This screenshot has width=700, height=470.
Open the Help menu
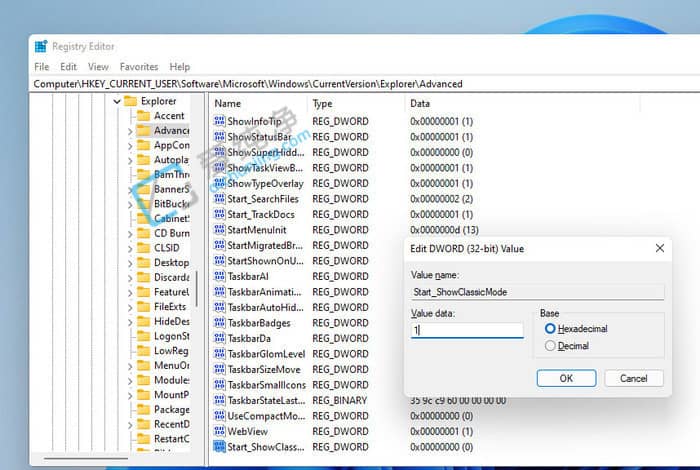(179, 67)
